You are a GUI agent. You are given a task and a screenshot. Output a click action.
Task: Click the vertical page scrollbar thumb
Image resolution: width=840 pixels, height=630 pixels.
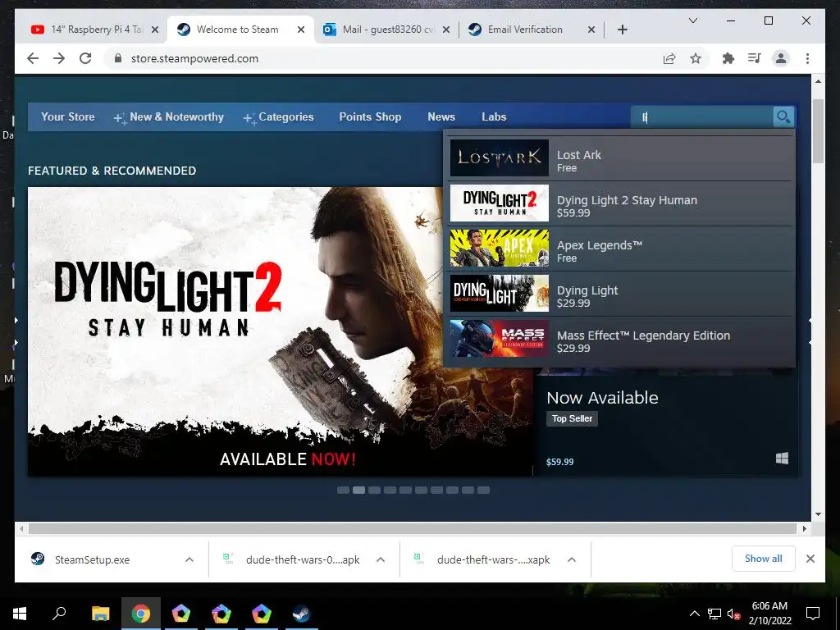(818, 130)
